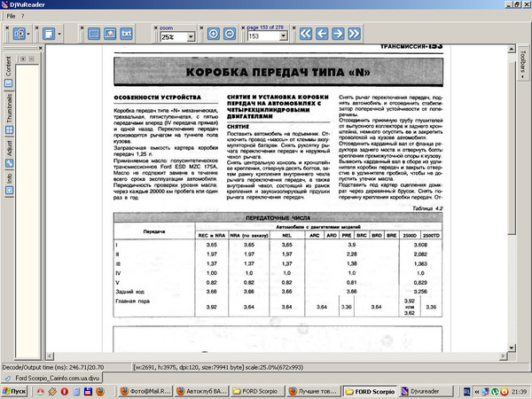The image size is (532, 399).
Task: Switch to Лучшие тов... taskbar window
Action: (314, 391)
